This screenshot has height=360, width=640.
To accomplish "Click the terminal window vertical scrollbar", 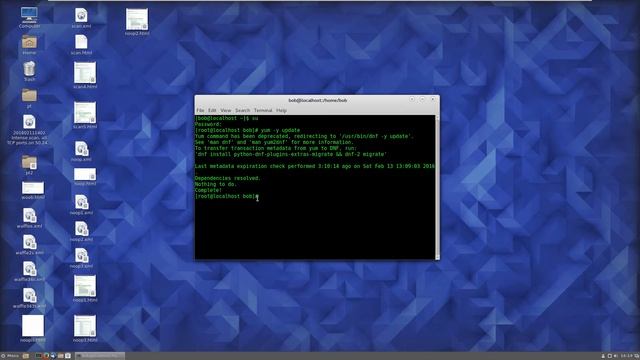I will (438, 187).
